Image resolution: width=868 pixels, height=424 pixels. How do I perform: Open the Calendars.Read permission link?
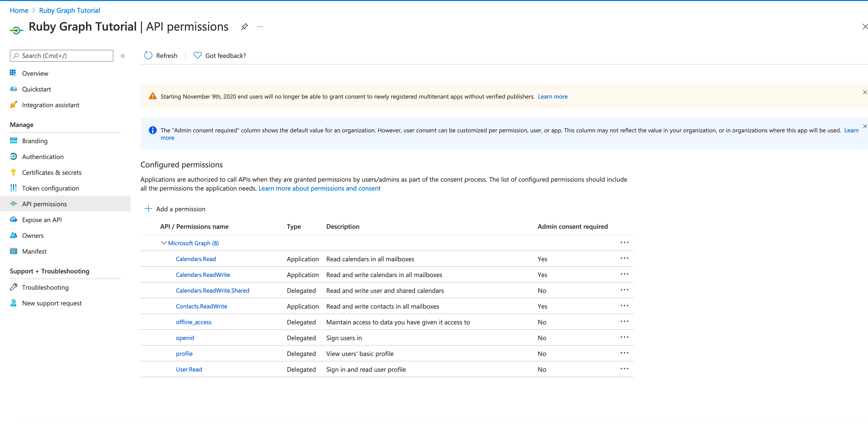pyautogui.click(x=196, y=259)
